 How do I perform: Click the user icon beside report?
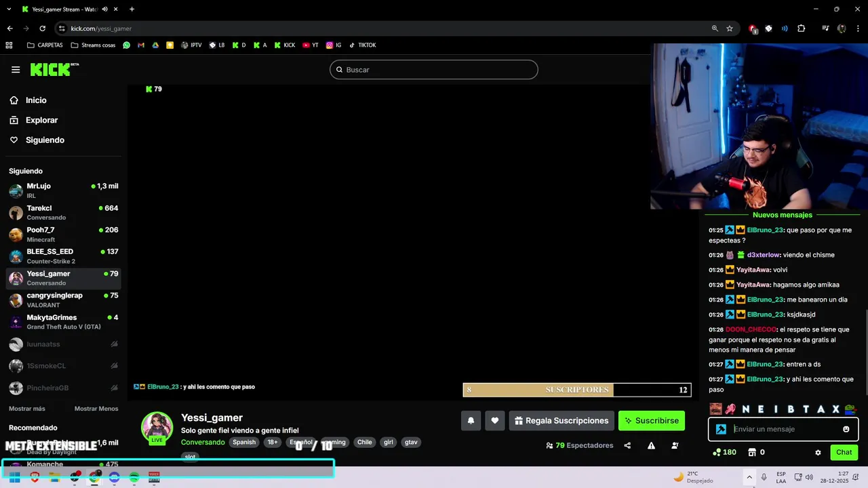675,445
